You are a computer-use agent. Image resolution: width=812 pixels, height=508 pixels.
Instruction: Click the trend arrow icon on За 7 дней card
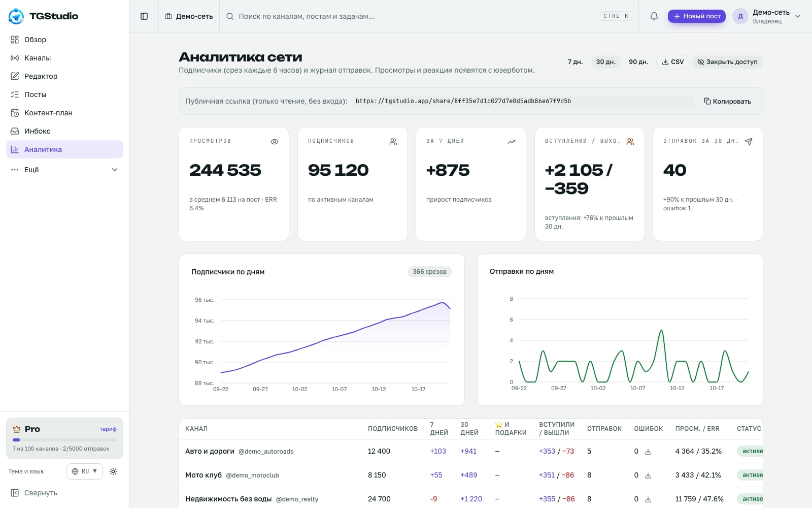[512, 142]
